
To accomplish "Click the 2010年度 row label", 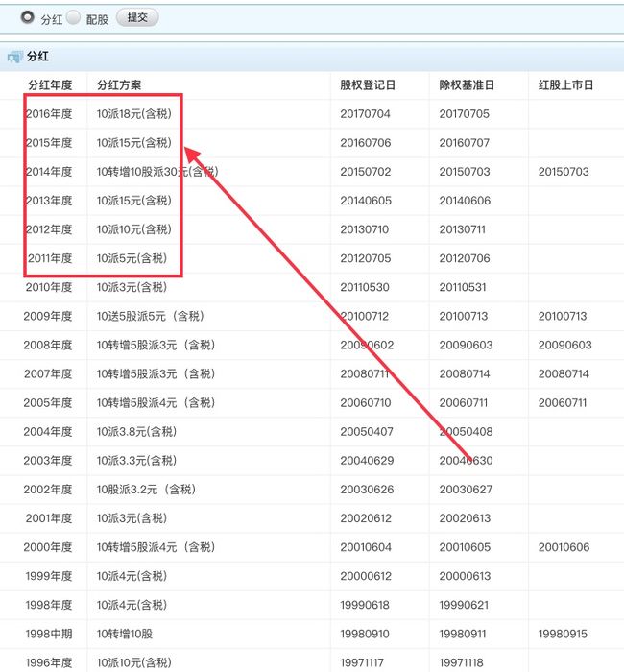I will pyautogui.click(x=49, y=287).
